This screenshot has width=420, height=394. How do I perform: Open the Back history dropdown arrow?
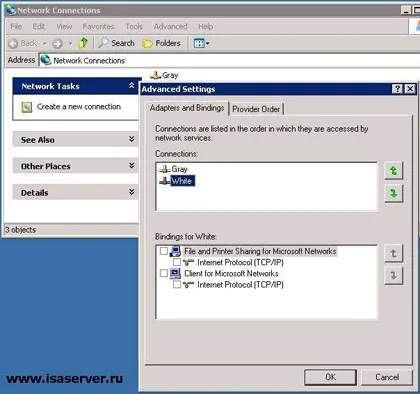click(x=45, y=43)
